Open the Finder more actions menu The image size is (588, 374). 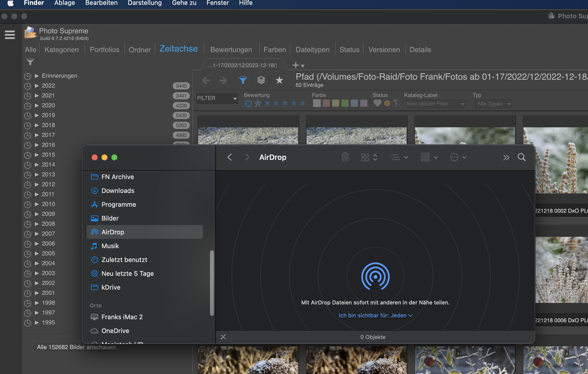click(458, 157)
